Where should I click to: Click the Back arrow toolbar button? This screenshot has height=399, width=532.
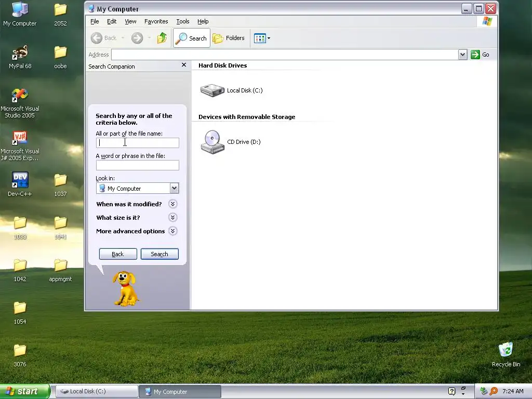tap(97, 38)
